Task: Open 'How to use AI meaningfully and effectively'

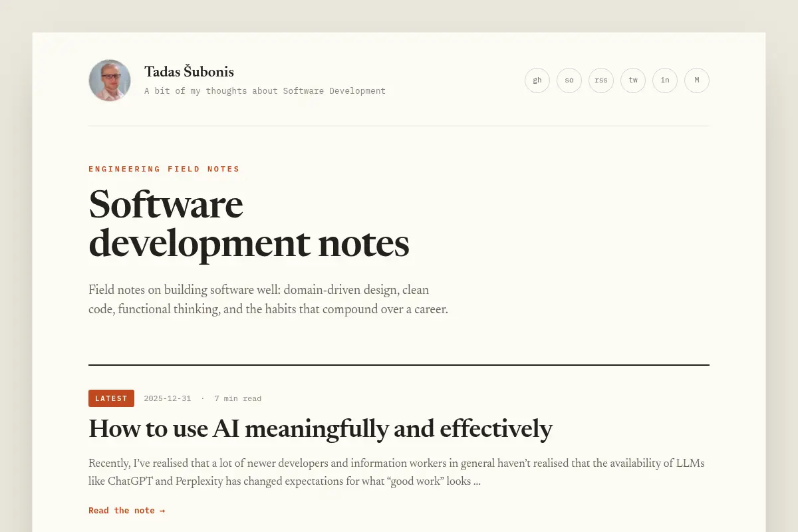Action: pyautogui.click(x=321, y=429)
